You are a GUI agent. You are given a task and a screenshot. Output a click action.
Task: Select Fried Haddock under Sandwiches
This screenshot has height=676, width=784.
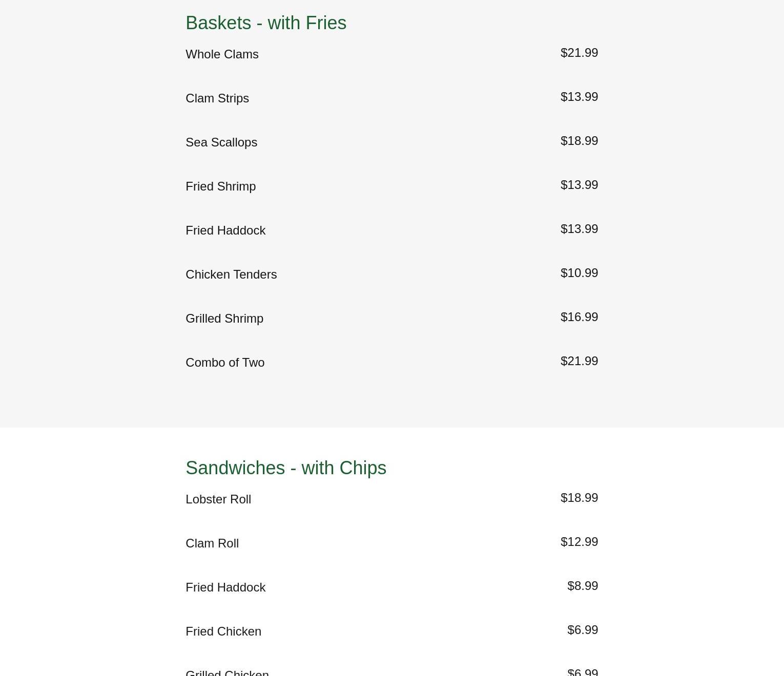tap(225, 587)
